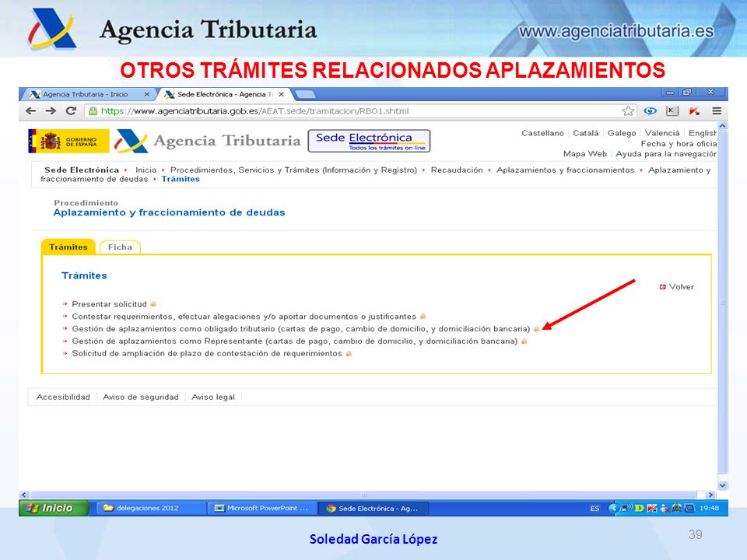Click the round blue-and-yellow tray icon
Viewport: 747px width, 560px height.
(x=676, y=508)
